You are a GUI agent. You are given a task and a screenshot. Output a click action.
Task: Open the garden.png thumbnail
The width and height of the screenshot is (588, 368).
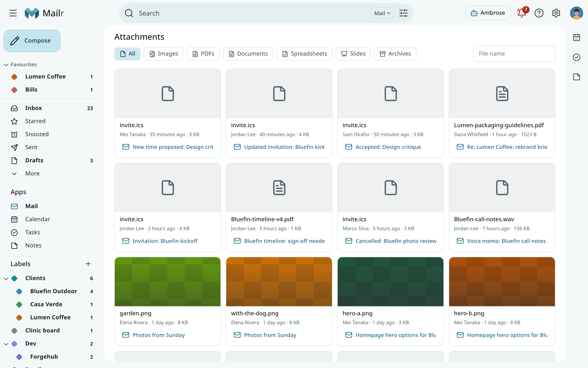pos(168,282)
